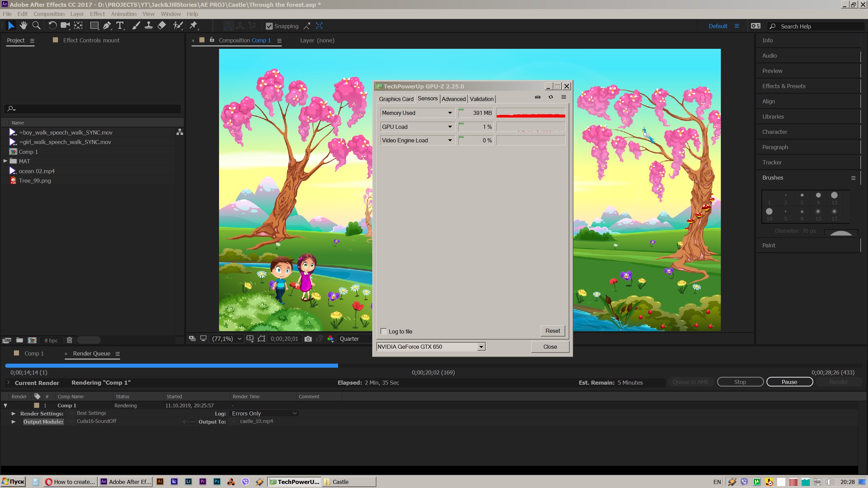Viewport: 868px width, 488px height.
Task: Enable Log to file in GPU-Z
Action: 384,331
